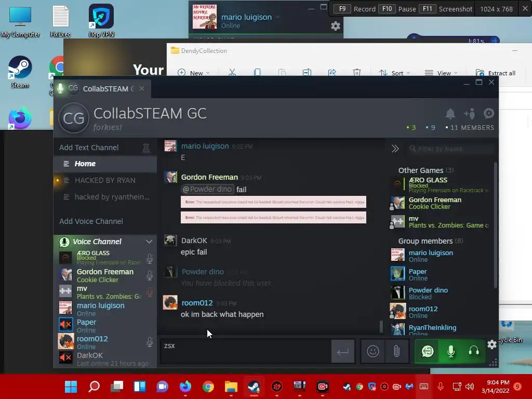Select RyanTheInkling in Group members list
Image resolution: width=532 pixels, height=399 pixels.
441,328
